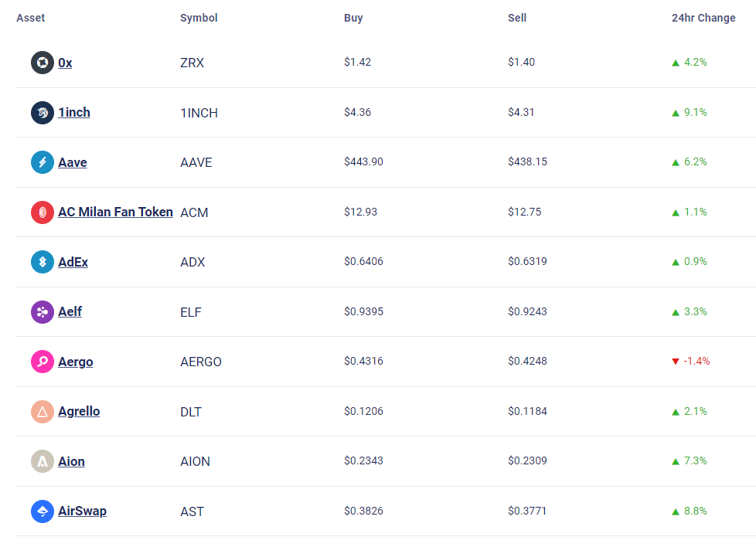This screenshot has height=547, width=756.
Task: Click the 24hr Change column header
Action: (703, 18)
